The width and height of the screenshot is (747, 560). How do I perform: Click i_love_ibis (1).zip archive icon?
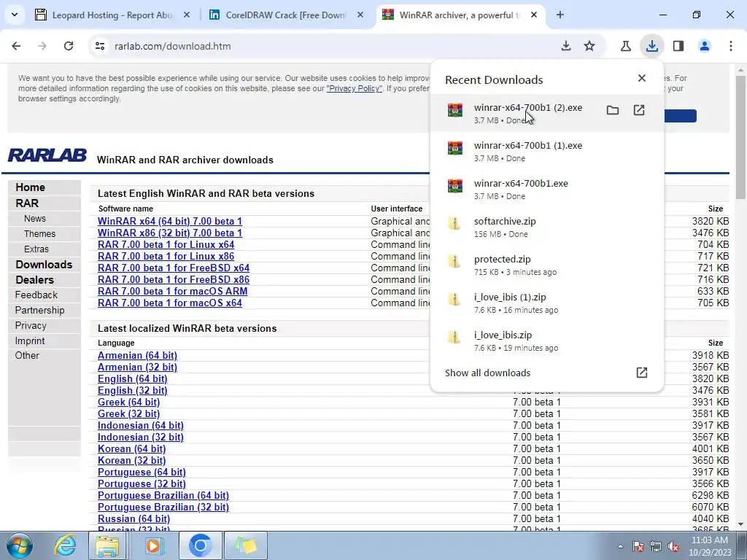click(x=455, y=300)
